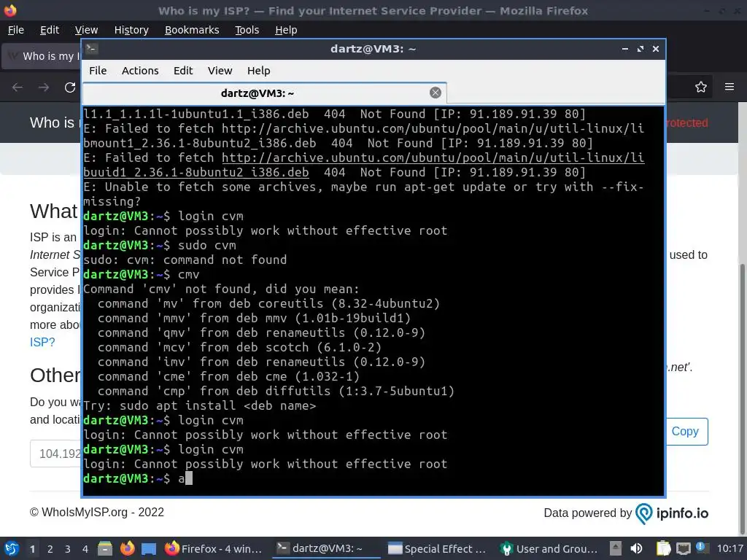Image resolution: width=747 pixels, height=560 pixels.
Task: Click the removable media tray icon
Action: (x=616, y=548)
